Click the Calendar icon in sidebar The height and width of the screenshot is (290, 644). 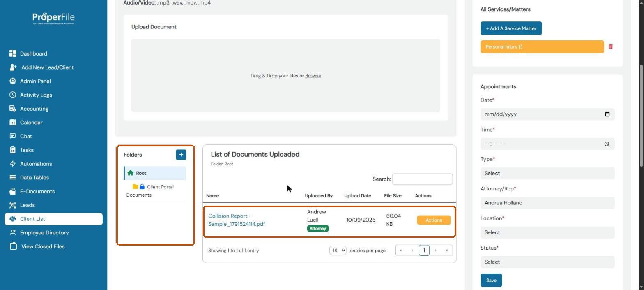(13, 122)
